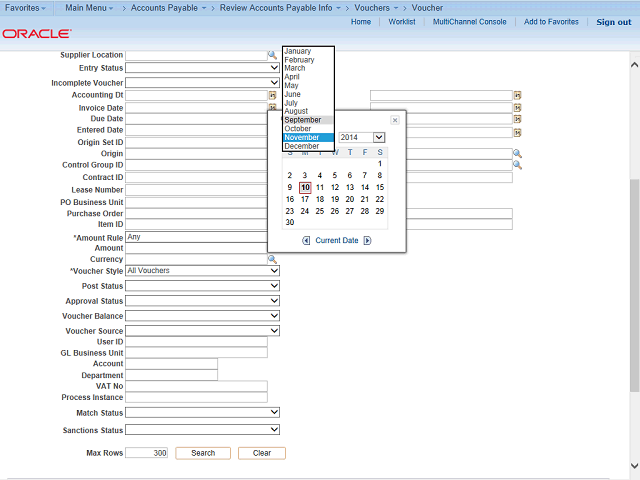Click the Current Date link in calendar
This screenshot has height=480, width=640.
(336, 240)
